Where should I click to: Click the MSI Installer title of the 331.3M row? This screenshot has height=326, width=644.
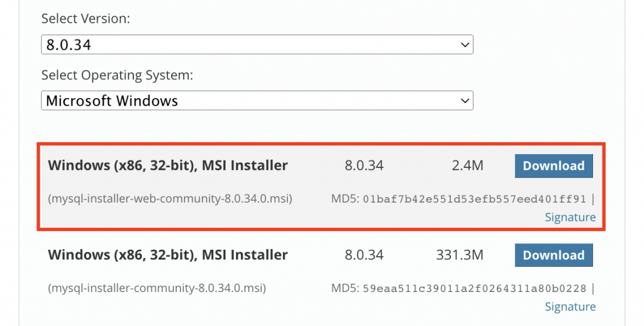(168, 256)
